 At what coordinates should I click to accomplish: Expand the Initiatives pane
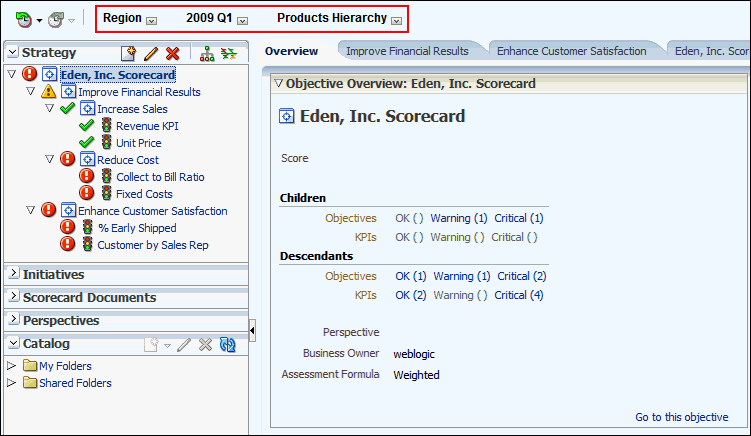click(x=13, y=274)
